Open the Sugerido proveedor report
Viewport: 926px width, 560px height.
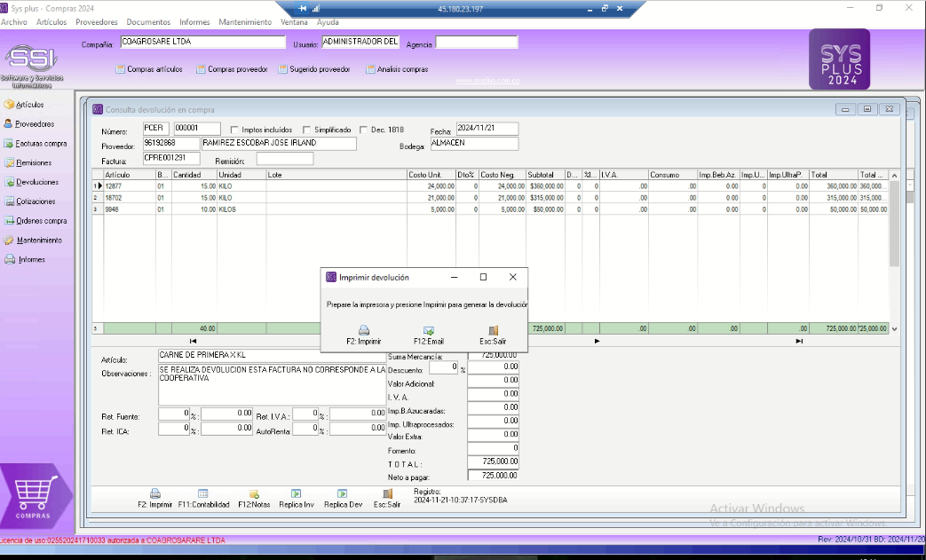pos(314,69)
